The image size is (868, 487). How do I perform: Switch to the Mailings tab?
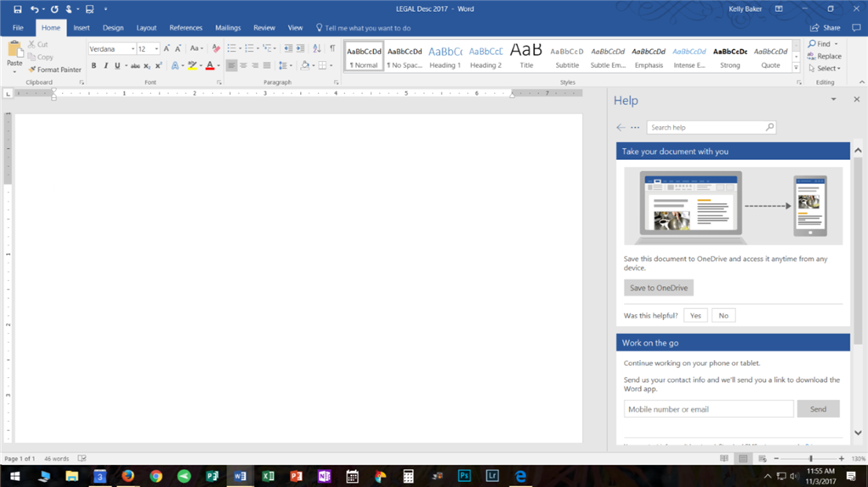228,28
